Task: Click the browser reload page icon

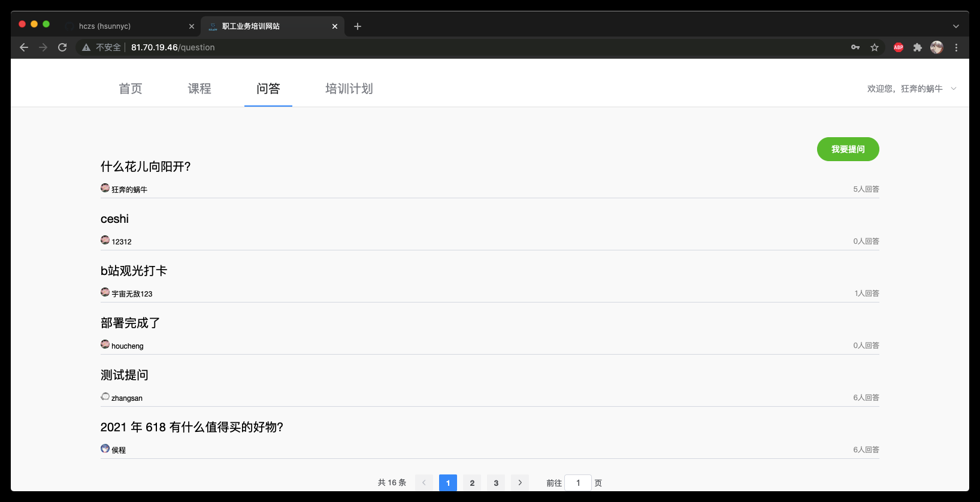Action: [62, 47]
